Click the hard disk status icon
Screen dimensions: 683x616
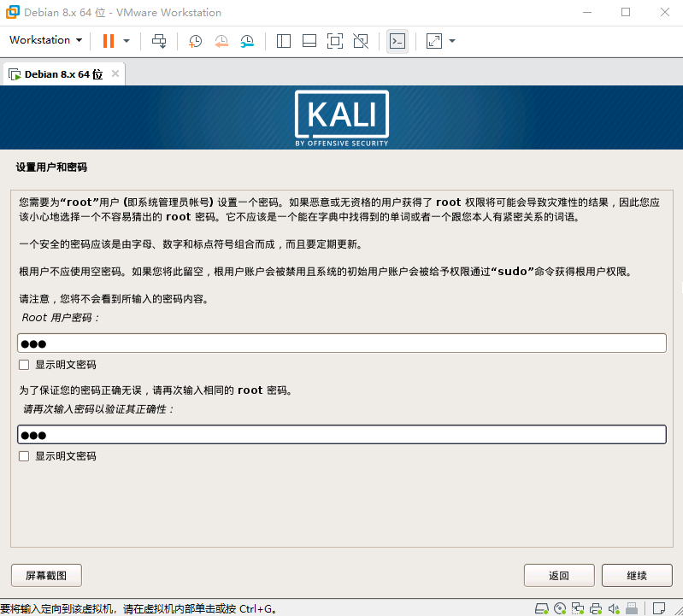click(x=541, y=608)
